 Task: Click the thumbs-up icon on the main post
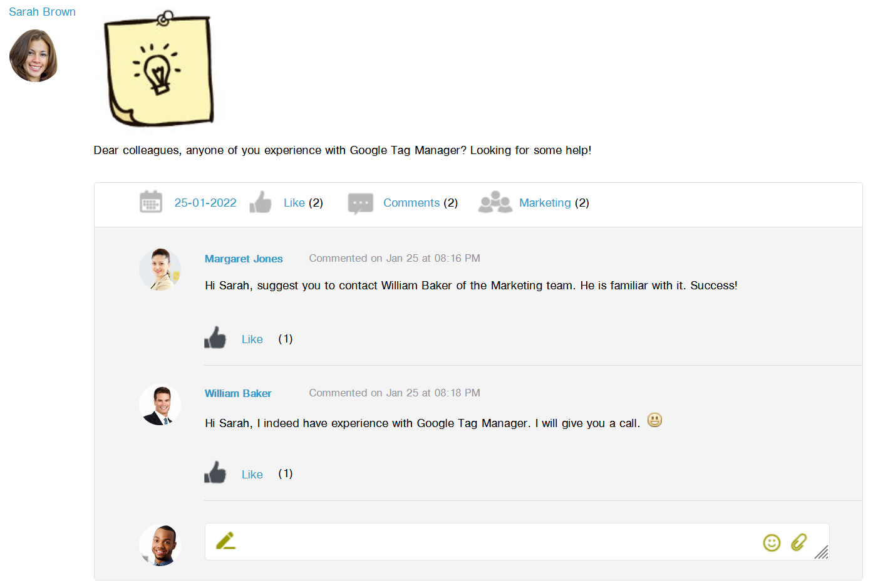(261, 202)
